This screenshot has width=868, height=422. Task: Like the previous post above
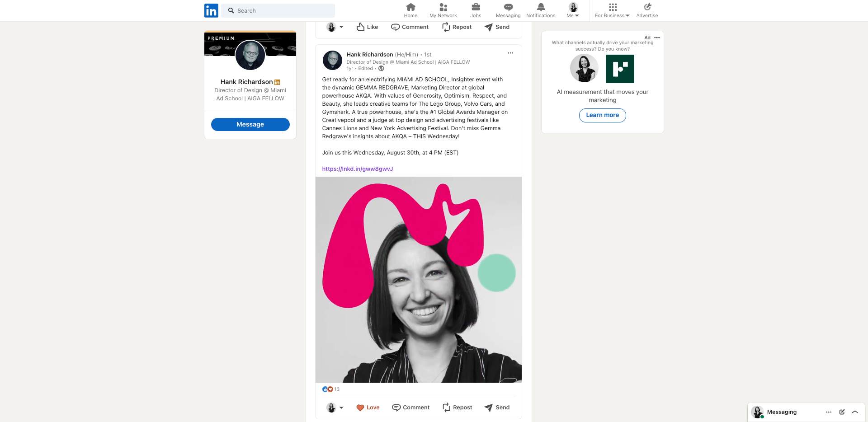point(367,27)
